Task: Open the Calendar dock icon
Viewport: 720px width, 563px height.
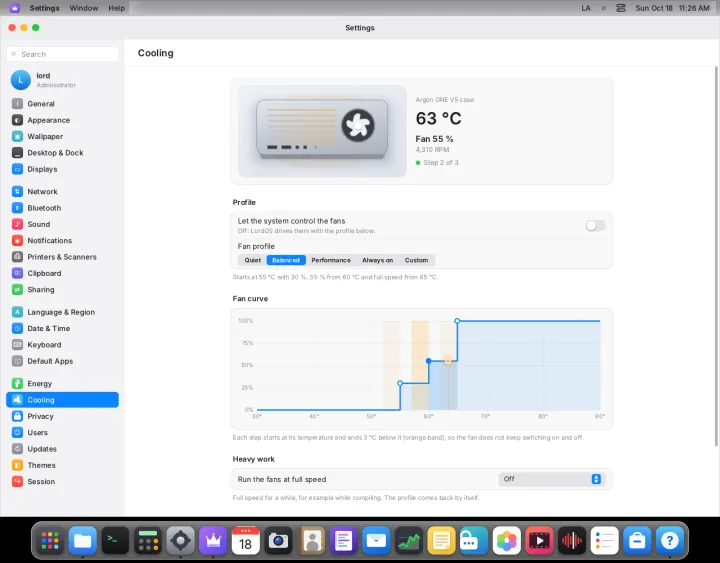Action: (246, 540)
